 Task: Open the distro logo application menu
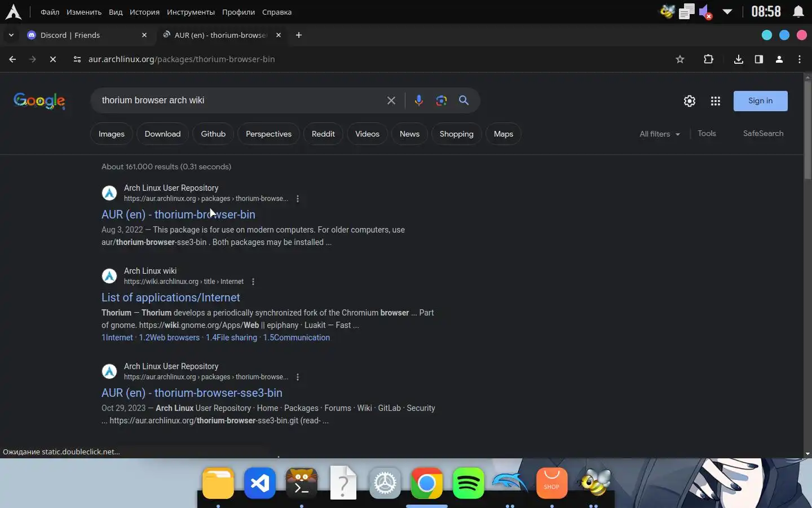pyautogui.click(x=13, y=12)
